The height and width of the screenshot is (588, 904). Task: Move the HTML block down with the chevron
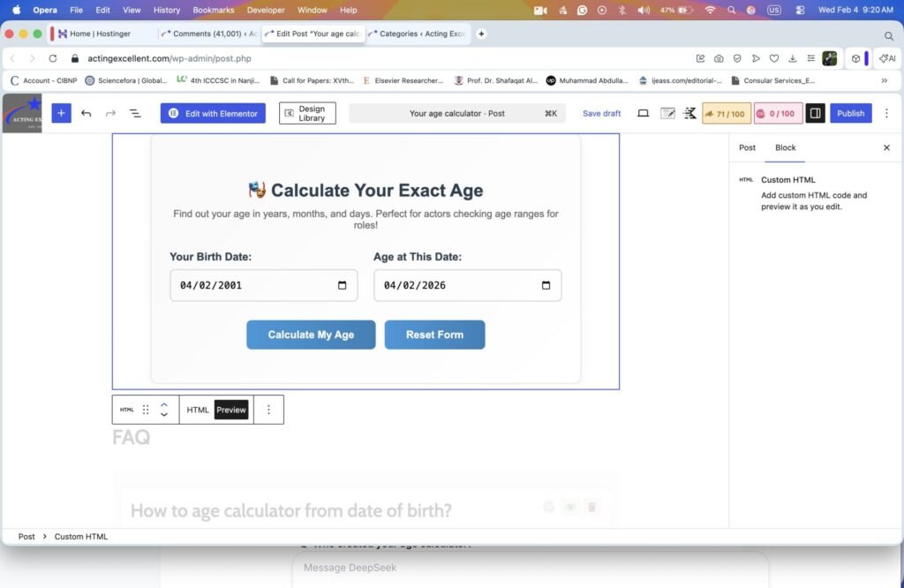coord(164,414)
